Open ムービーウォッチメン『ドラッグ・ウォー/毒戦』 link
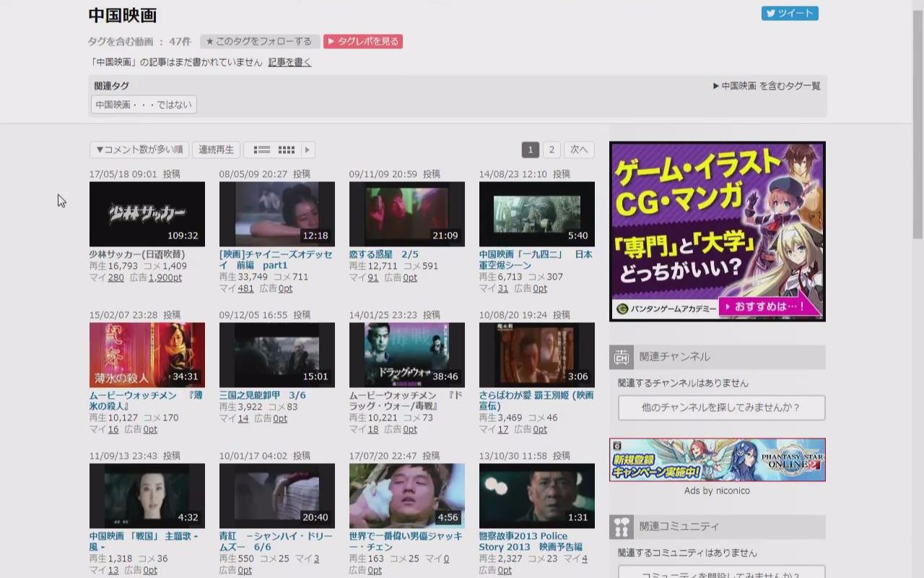Screen dimensions: 924x578 point(406,401)
